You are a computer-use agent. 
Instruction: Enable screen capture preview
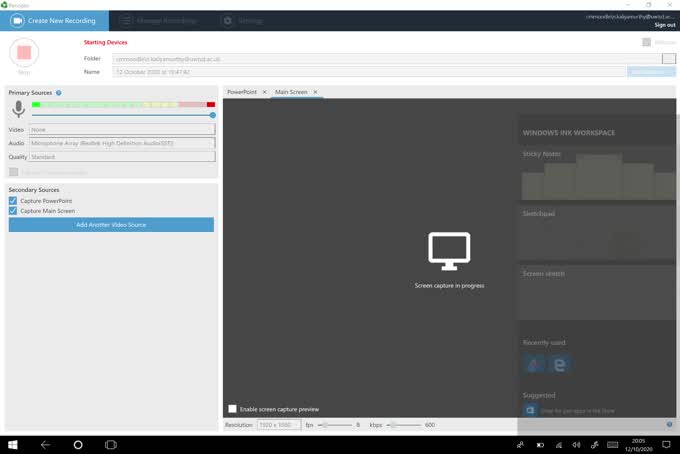233,409
